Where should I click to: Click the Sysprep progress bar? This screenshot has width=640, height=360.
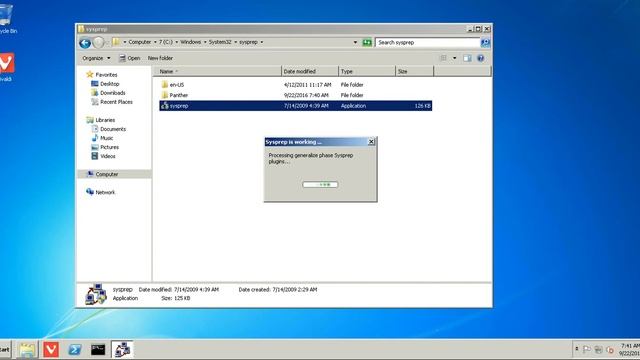320,184
